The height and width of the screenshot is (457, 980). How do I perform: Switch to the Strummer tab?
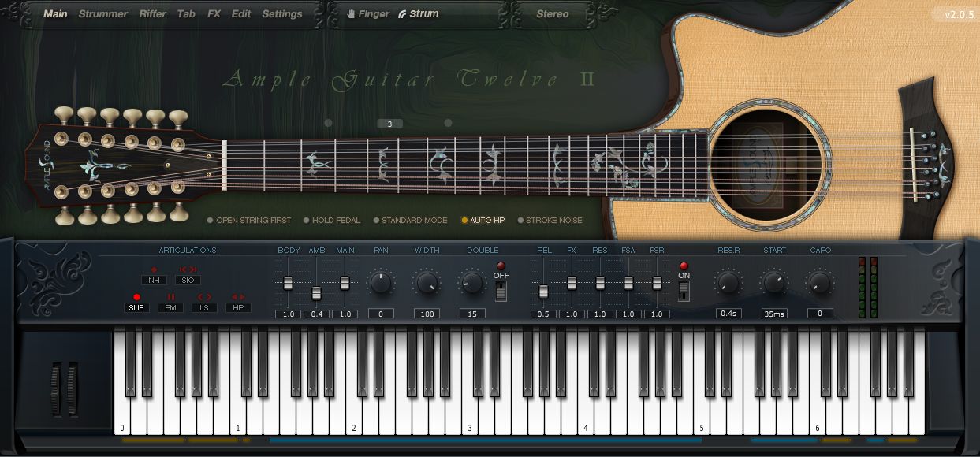(x=103, y=14)
